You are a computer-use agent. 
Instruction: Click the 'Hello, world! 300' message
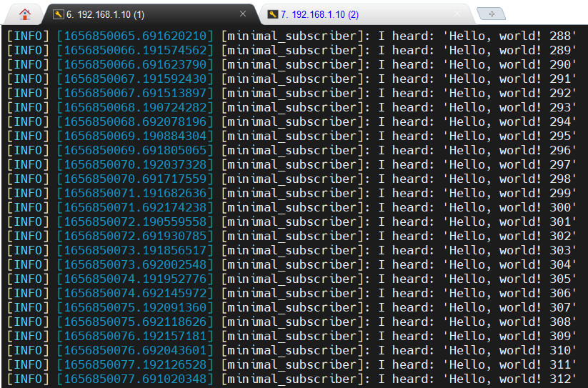click(x=509, y=207)
